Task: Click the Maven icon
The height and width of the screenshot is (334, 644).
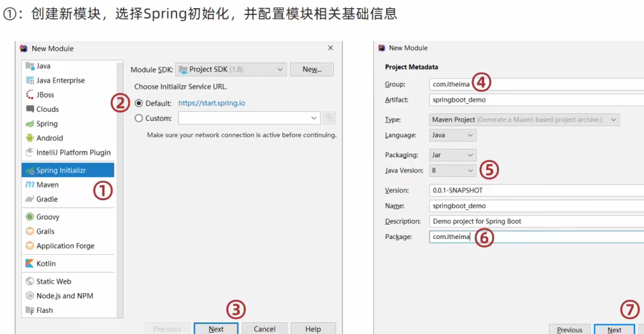Action: pos(29,184)
